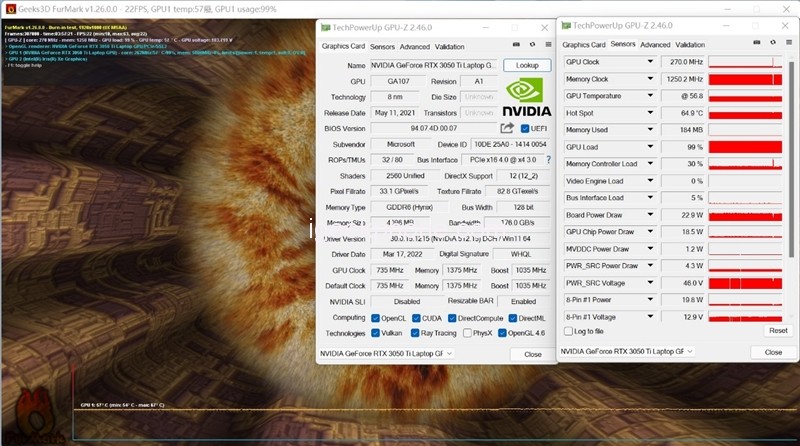Open GPU selector dropdown in Graphics Card window

click(x=449, y=354)
